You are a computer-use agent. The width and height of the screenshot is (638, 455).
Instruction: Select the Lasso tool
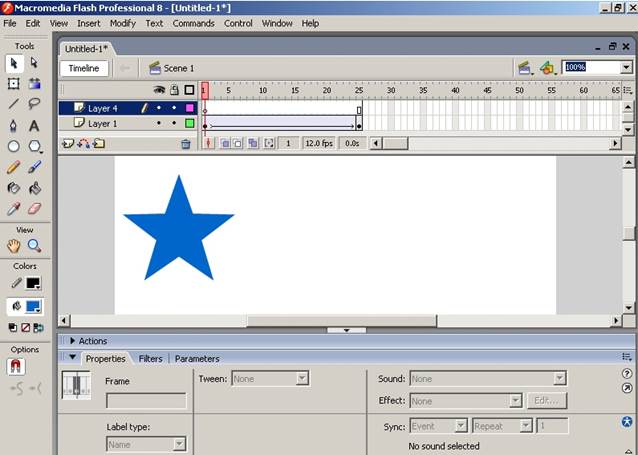pyautogui.click(x=35, y=104)
